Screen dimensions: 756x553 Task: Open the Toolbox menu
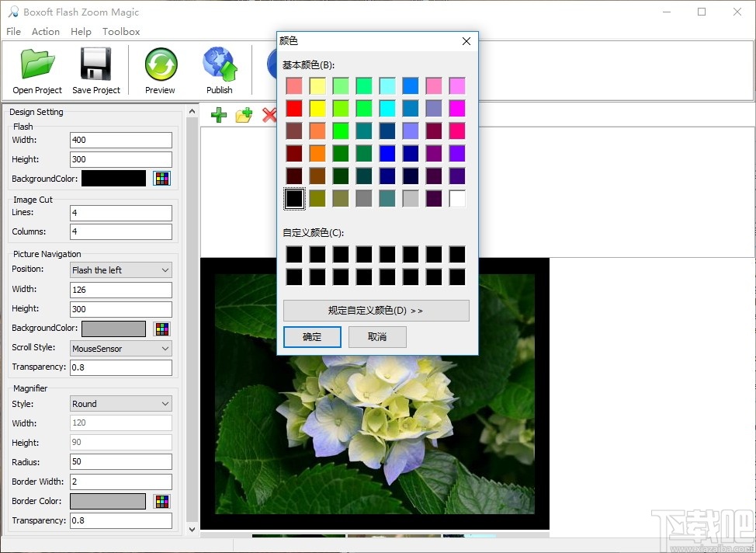pyautogui.click(x=121, y=31)
